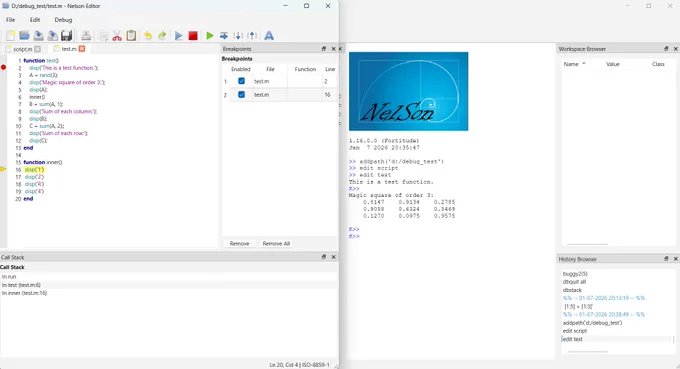Click Save file toolbar icon

pos(39,36)
